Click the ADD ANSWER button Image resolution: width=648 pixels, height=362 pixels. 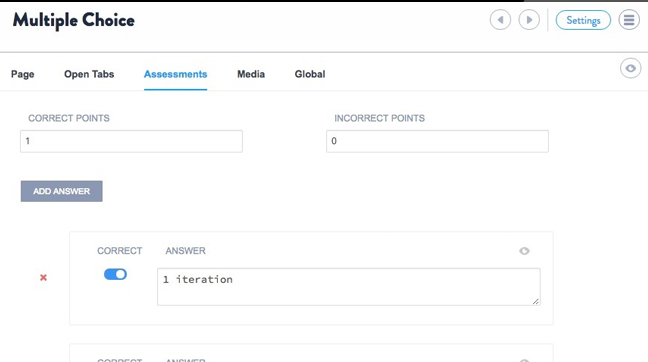(62, 191)
